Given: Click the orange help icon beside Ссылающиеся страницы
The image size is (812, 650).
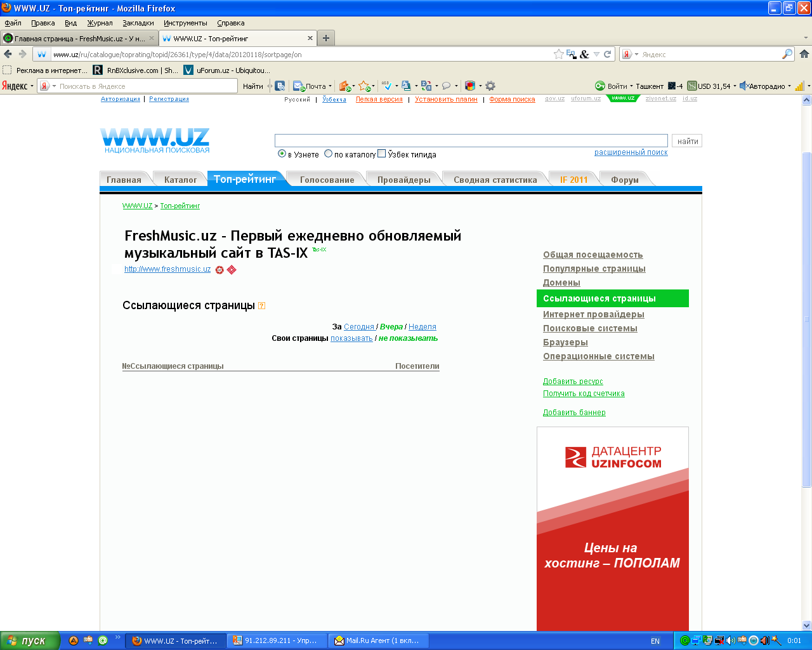Looking at the screenshot, I should point(261,306).
